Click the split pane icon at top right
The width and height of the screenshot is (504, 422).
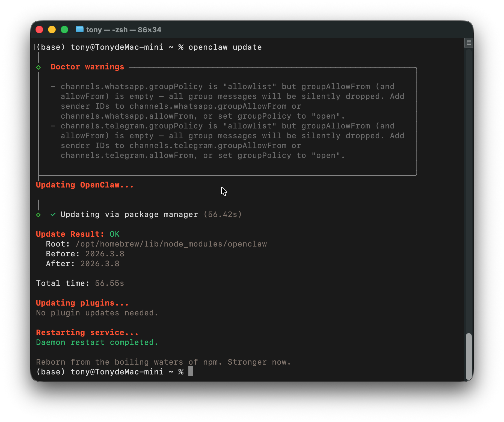[x=469, y=43]
